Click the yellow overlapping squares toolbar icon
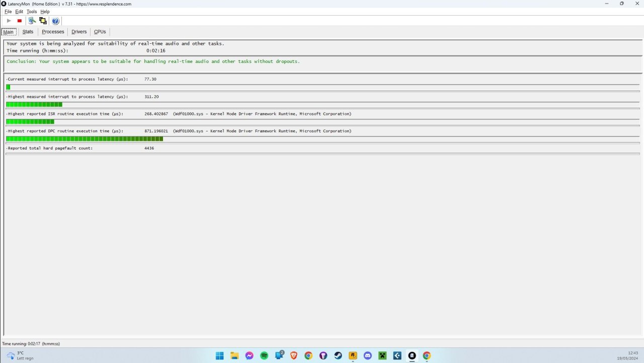This screenshot has height=363, width=644. 43,21
